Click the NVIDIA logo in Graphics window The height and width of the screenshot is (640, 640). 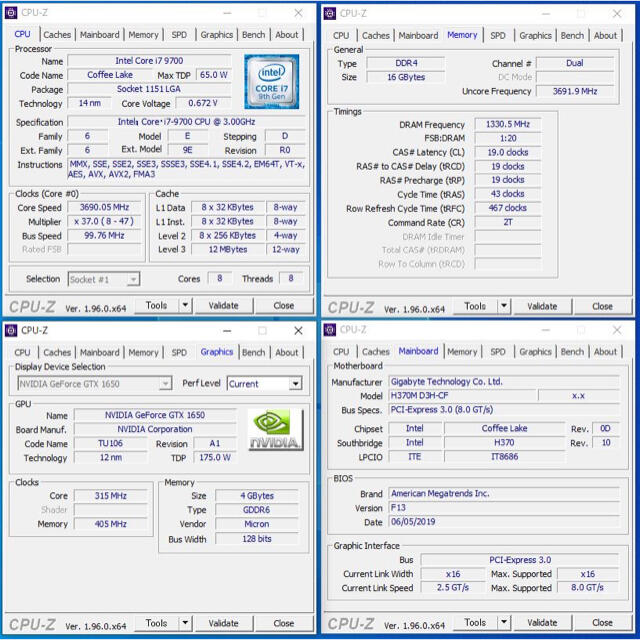276,429
